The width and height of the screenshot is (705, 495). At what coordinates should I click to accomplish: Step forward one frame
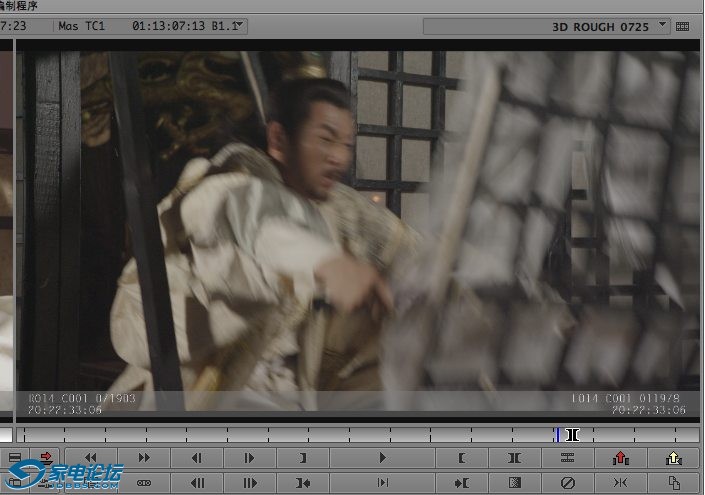pos(249,458)
